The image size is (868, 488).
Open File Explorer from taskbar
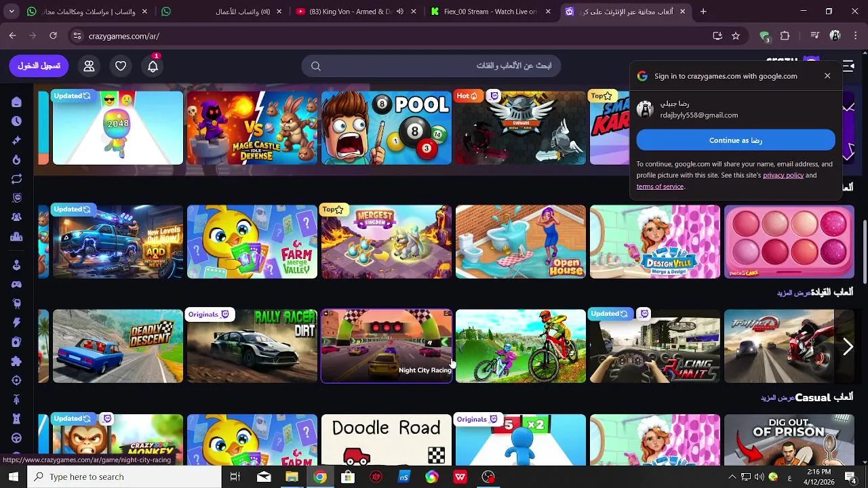[x=292, y=477]
